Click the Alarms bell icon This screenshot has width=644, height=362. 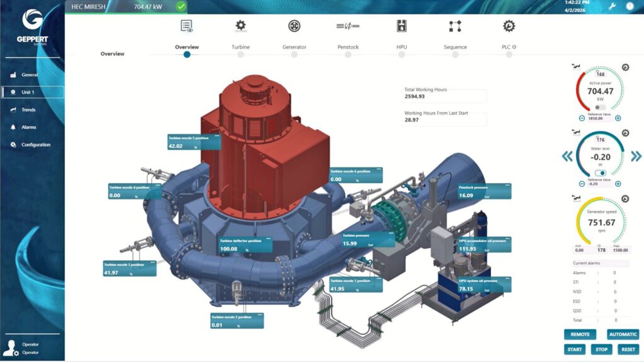pos(13,127)
